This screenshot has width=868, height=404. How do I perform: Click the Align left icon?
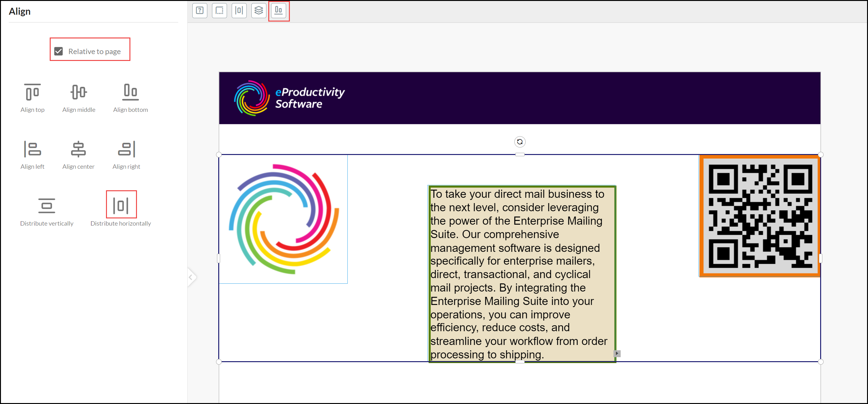pyautogui.click(x=32, y=149)
